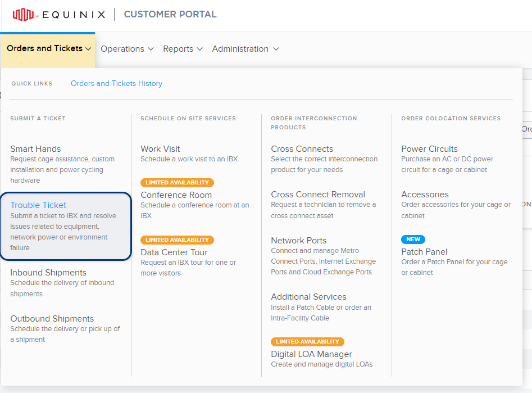The height and width of the screenshot is (393, 532).
Task: Request a Data Center Tour
Action: coord(174,252)
